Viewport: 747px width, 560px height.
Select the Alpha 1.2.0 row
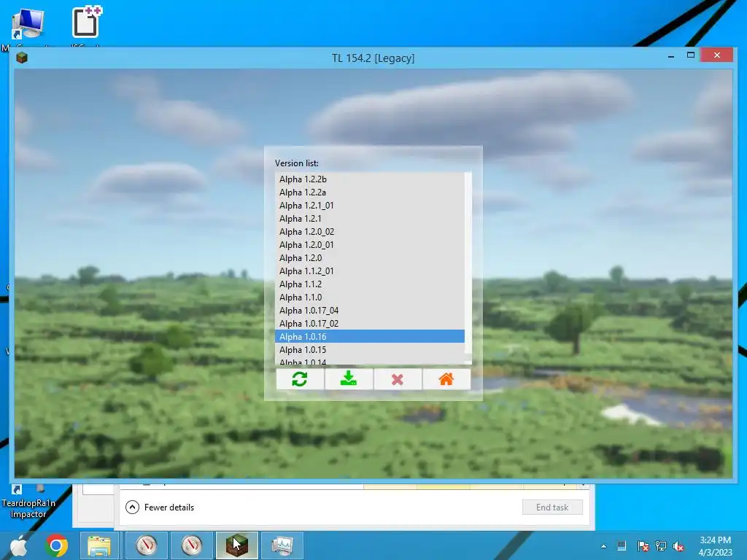(370, 257)
